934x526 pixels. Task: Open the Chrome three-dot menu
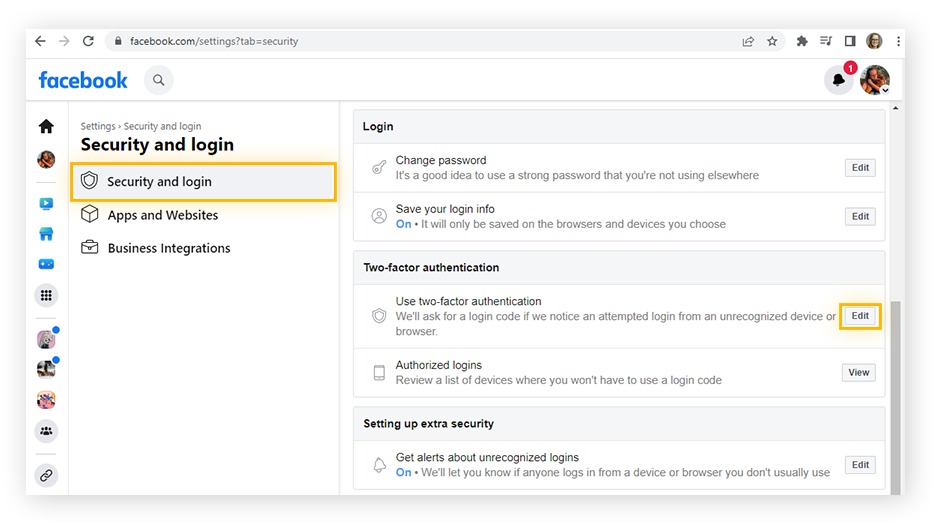[898, 41]
